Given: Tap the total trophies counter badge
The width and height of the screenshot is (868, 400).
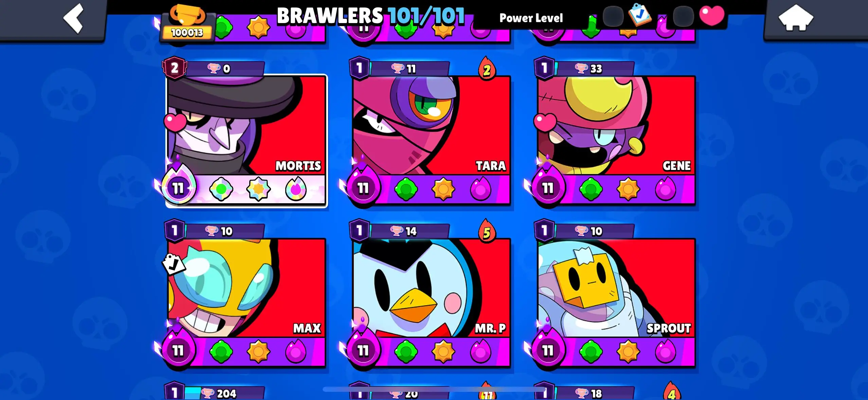Looking at the screenshot, I should click(187, 24).
